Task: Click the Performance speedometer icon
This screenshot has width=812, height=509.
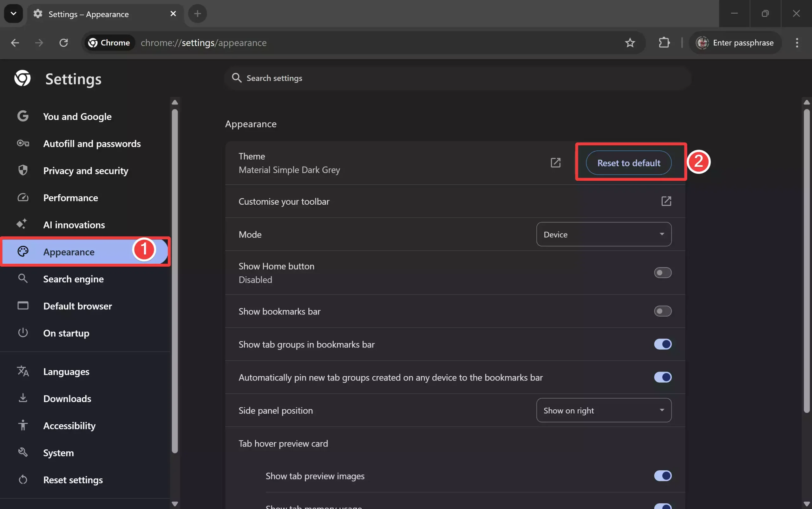Action: (23, 197)
